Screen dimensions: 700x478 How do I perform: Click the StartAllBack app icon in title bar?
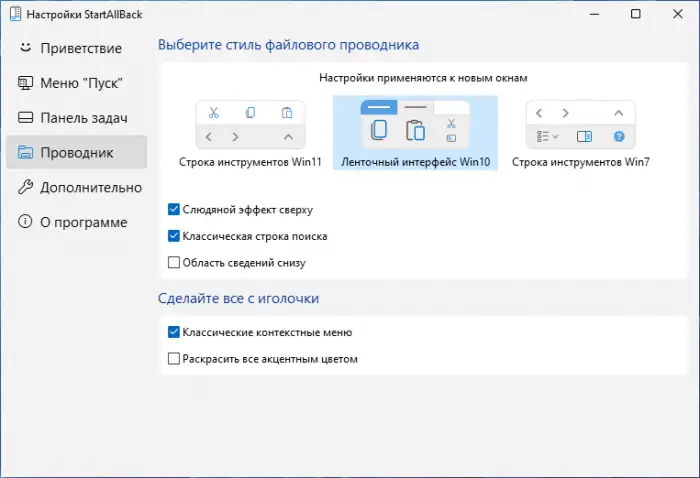coord(14,14)
